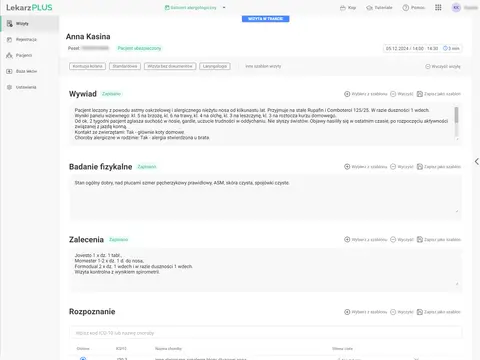The height and width of the screenshot is (360, 480).
Task: Click the Zapisano label beside Badanie fizykalne
Action: (x=147, y=167)
